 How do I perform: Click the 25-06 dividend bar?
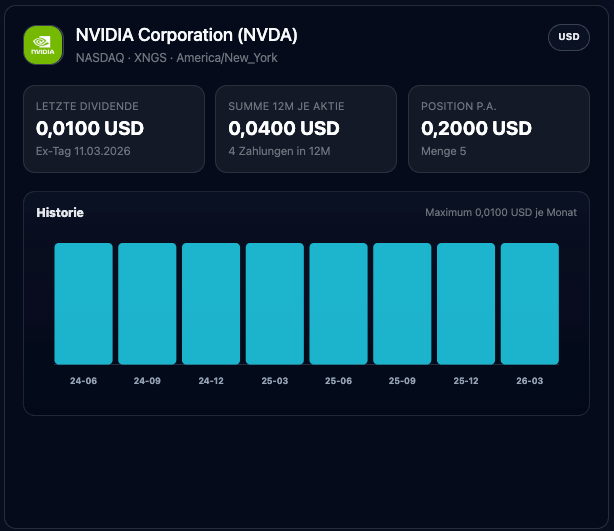click(x=338, y=303)
